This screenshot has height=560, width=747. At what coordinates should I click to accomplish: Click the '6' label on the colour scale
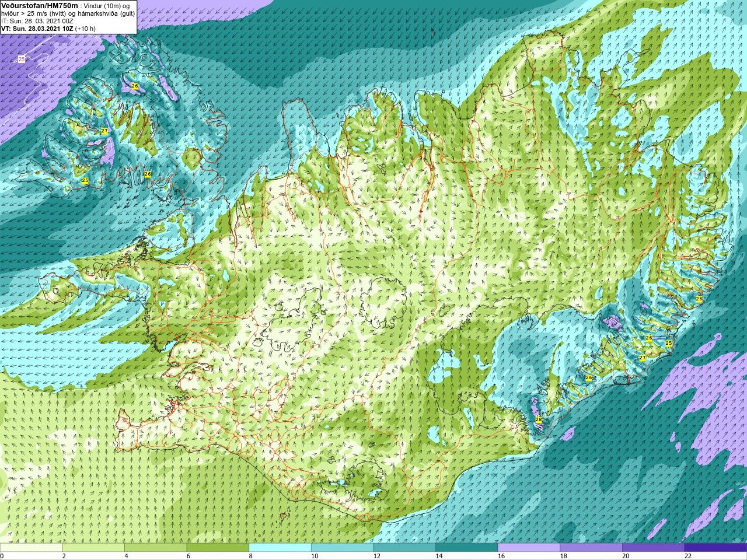click(189, 556)
